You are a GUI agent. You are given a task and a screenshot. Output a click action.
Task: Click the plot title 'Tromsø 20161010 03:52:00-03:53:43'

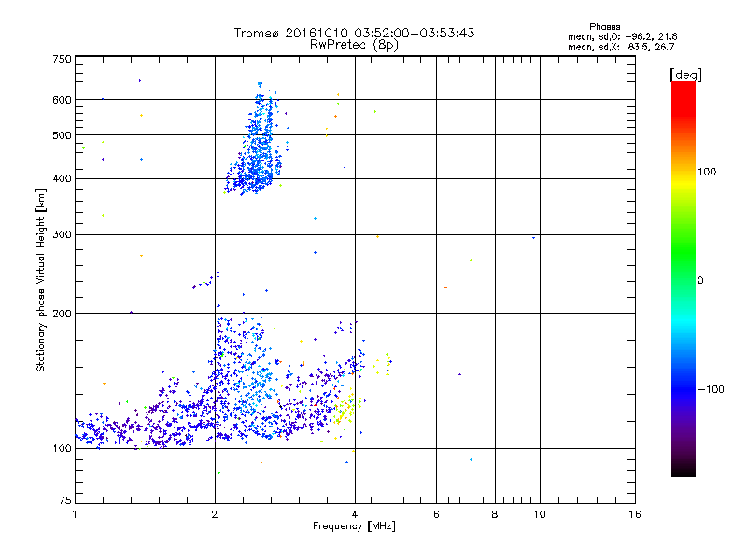coord(354,33)
